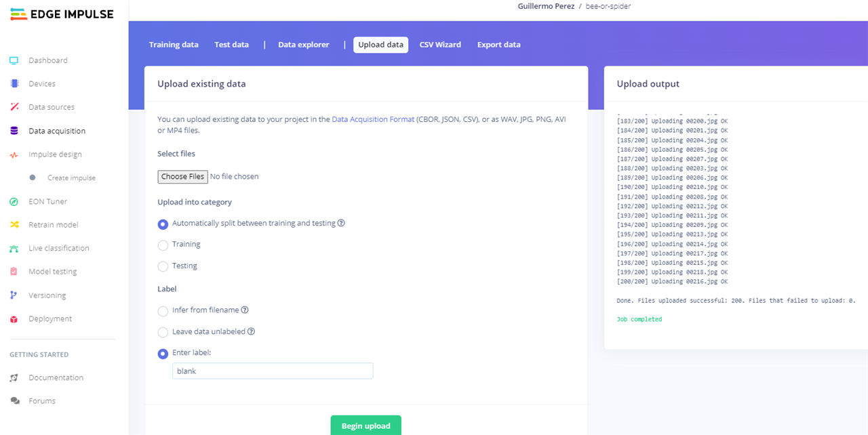Select Automatically split between training and testing
The width and height of the screenshot is (868, 435).
(163, 224)
